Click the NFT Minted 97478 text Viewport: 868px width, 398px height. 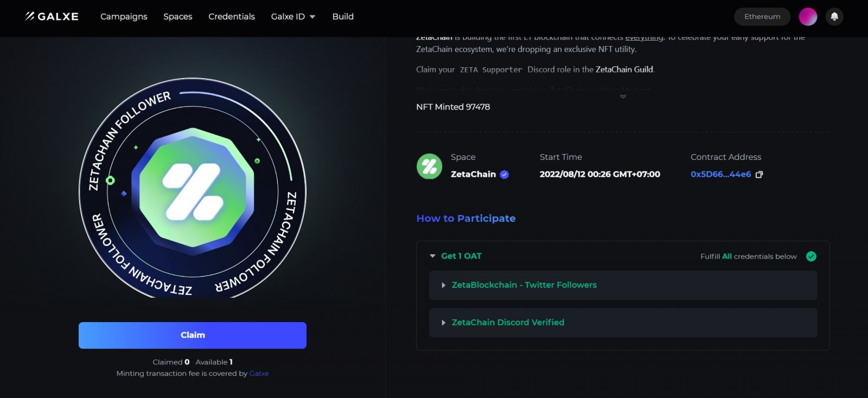tap(453, 107)
